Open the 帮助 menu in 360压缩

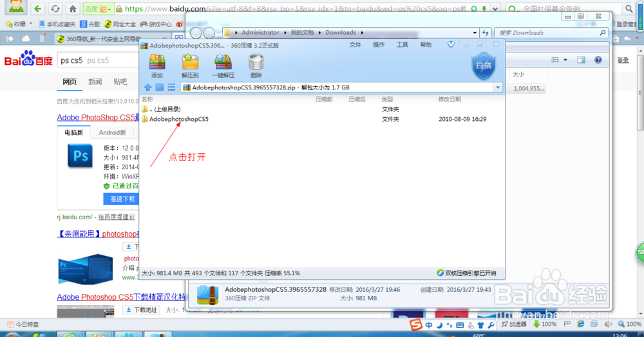[x=426, y=44]
